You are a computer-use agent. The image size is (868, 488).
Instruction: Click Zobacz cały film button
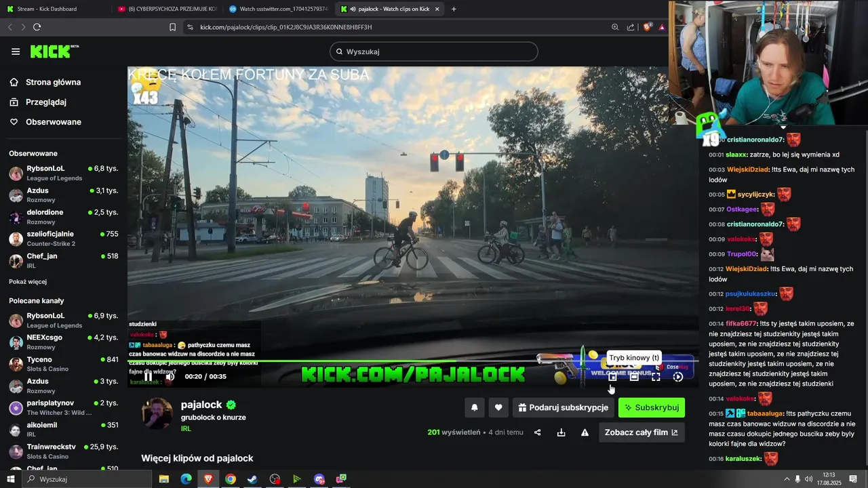click(x=642, y=432)
